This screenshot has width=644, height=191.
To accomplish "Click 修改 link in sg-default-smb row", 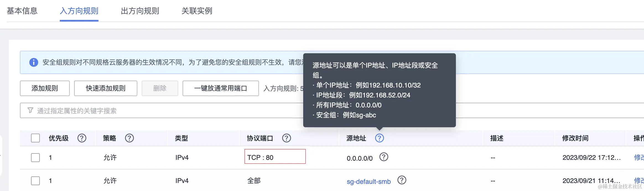I will (639, 181).
